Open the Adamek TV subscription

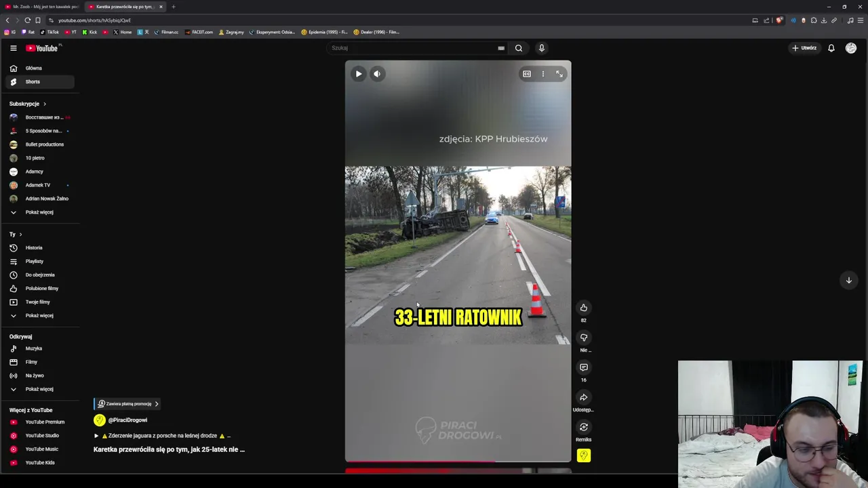pyautogui.click(x=40, y=185)
